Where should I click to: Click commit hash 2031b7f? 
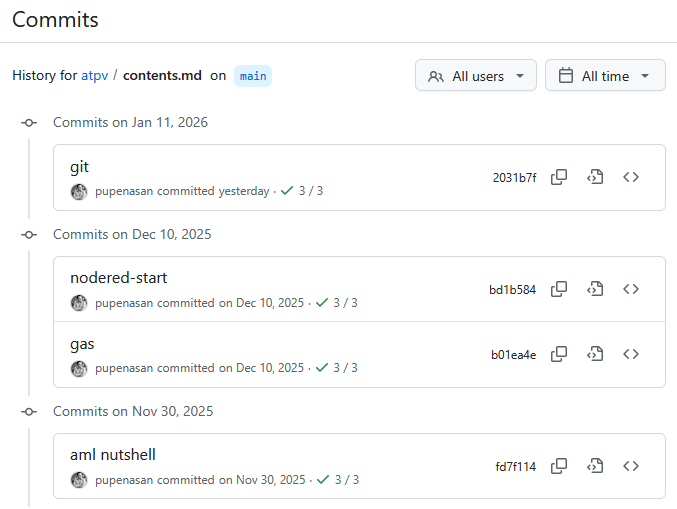click(514, 178)
